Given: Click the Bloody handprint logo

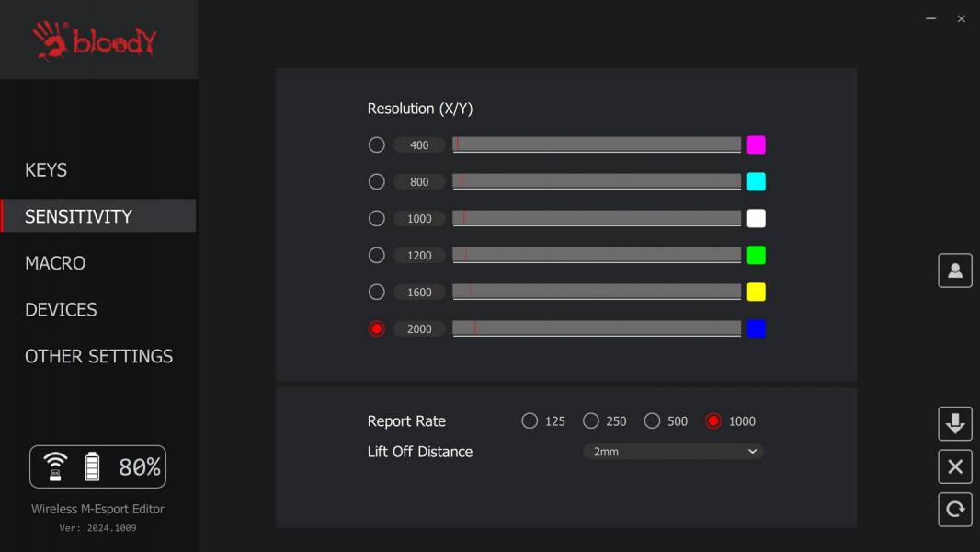Looking at the screenshot, I should click(x=95, y=40).
